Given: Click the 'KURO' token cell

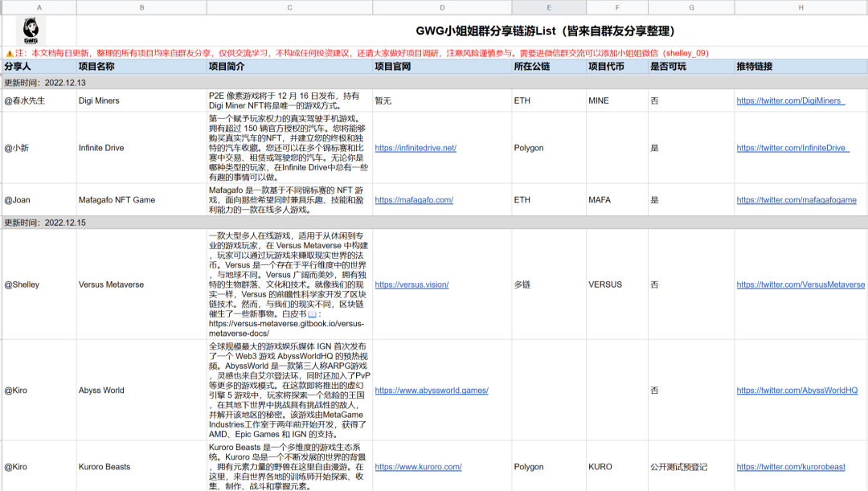Looking at the screenshot, I should click(617, 467).
